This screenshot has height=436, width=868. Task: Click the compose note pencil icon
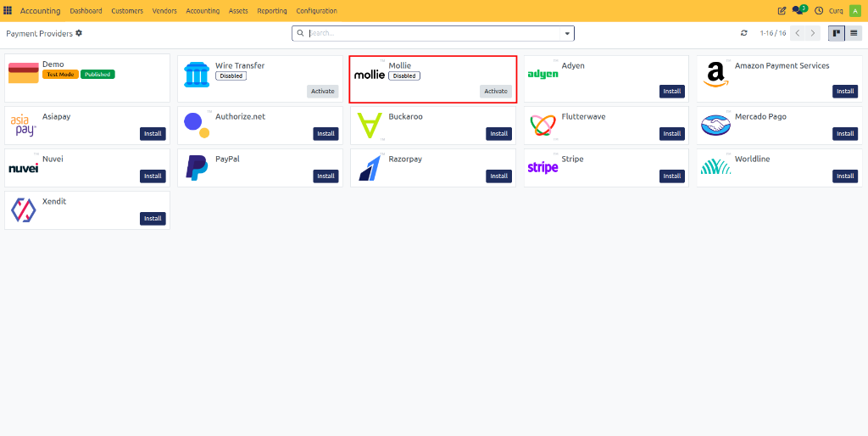pyautogui.click(x=782, y=10)
